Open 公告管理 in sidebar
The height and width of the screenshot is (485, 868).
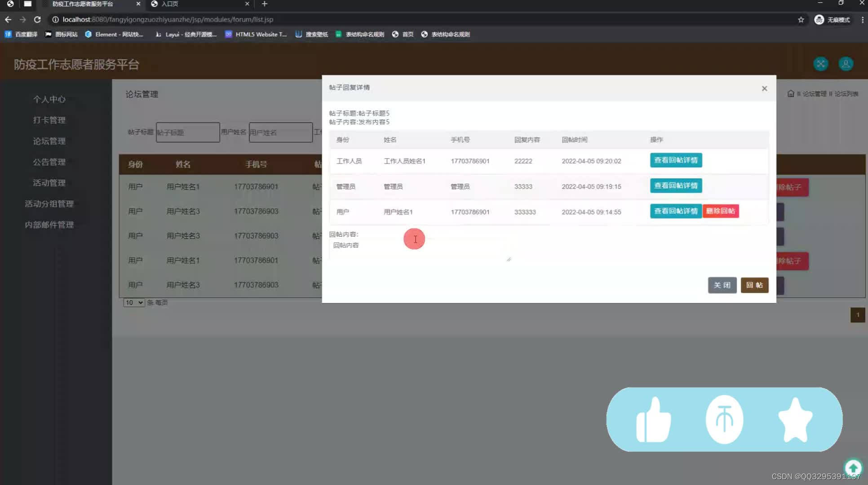click(x=49, y=162)
